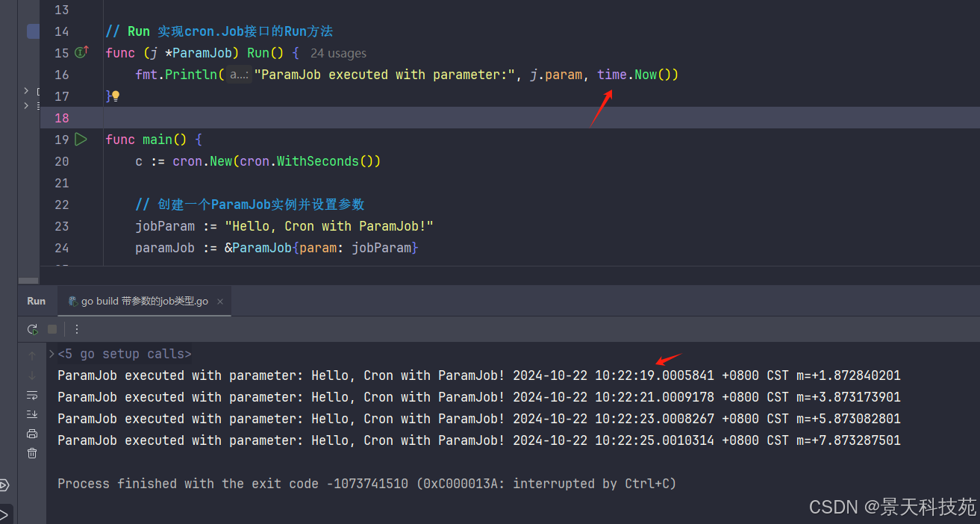Clear all console output with trash icon
The width and height of the screenshot is (980, 524).
[32, 453]
